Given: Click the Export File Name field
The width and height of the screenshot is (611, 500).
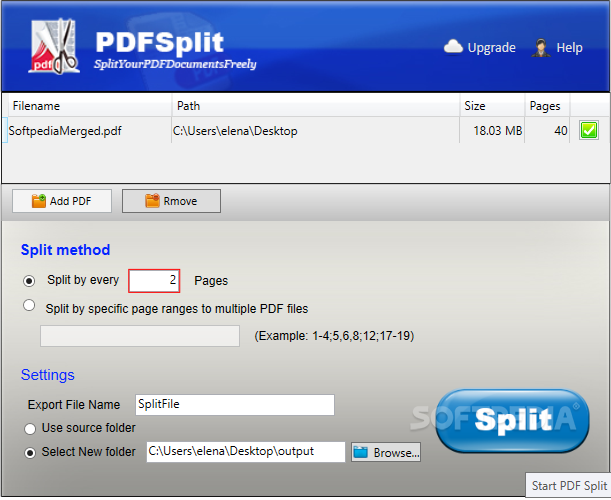Looking at the screenshot, I should [235, 405].
